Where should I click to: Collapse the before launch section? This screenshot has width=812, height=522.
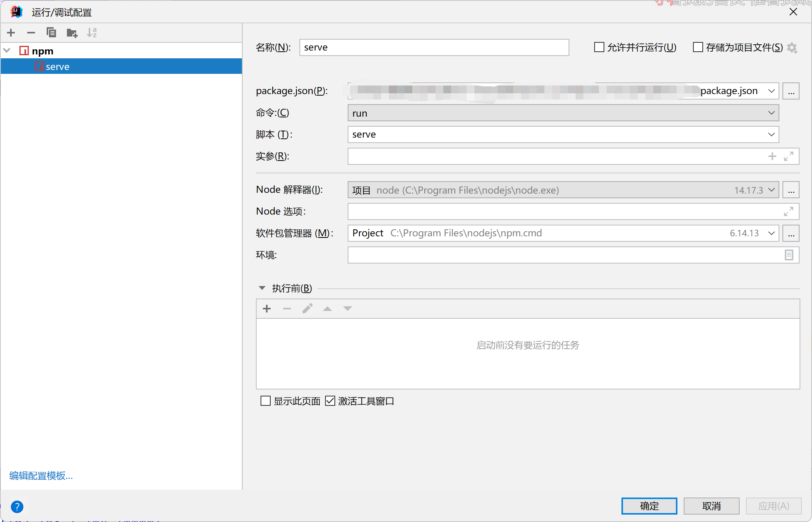pos(262,288)
